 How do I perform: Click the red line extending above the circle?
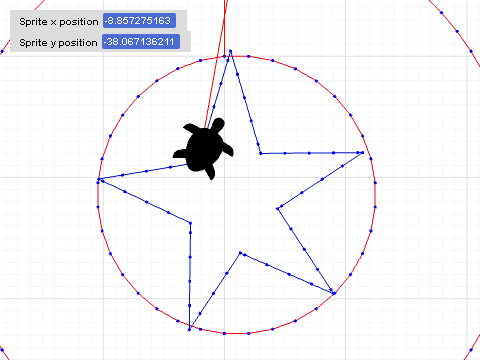pyautogui.click(x=225, y=27)
